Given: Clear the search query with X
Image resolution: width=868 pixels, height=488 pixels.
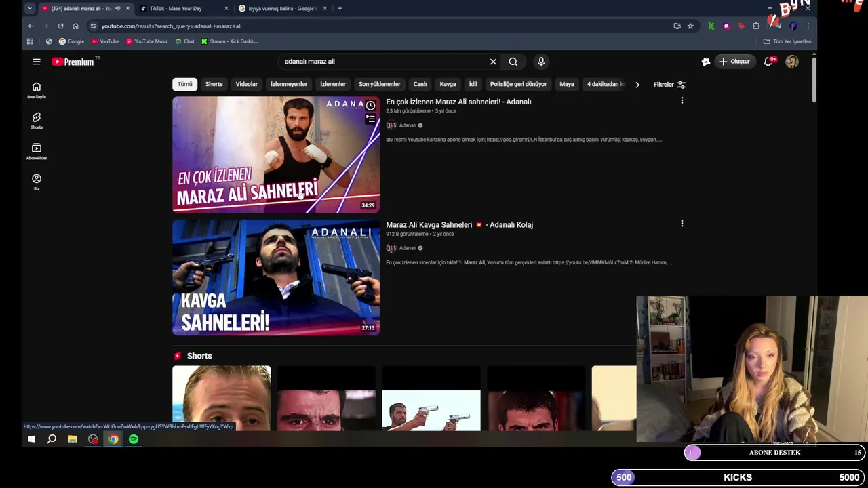Looking at the screenshot, I should click(493, 62).
